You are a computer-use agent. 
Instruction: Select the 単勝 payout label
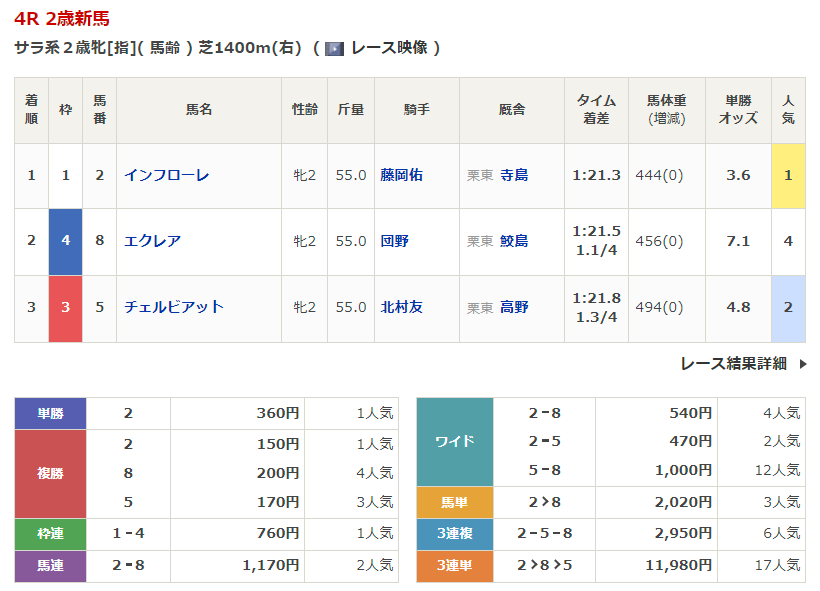coord(50,412)
